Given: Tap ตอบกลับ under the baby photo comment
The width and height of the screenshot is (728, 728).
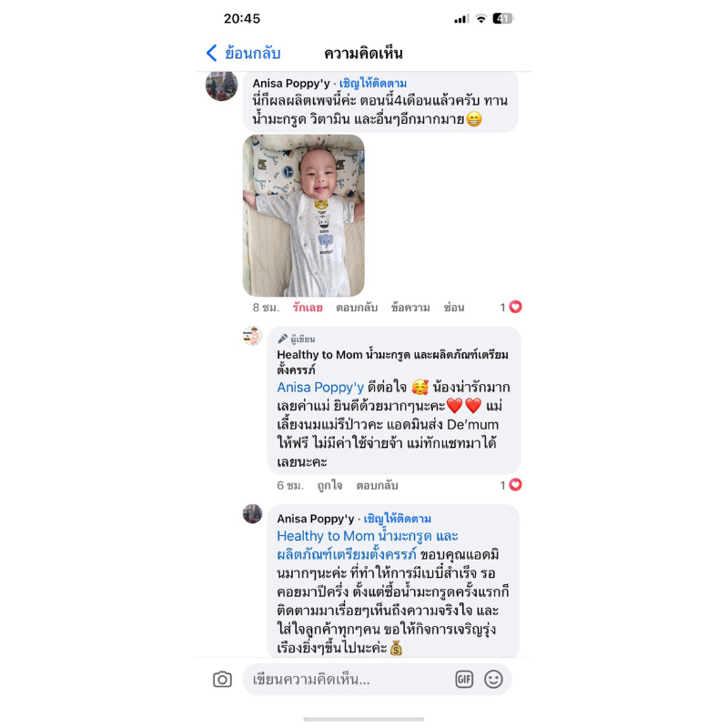Looking at the screenshot, I should click(x=357, y=308).
